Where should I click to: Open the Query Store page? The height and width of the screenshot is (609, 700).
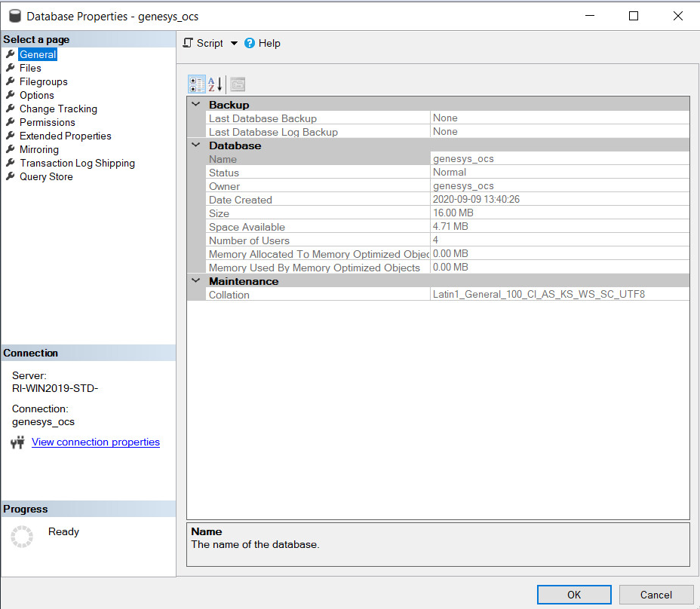(x=46, y=176)
